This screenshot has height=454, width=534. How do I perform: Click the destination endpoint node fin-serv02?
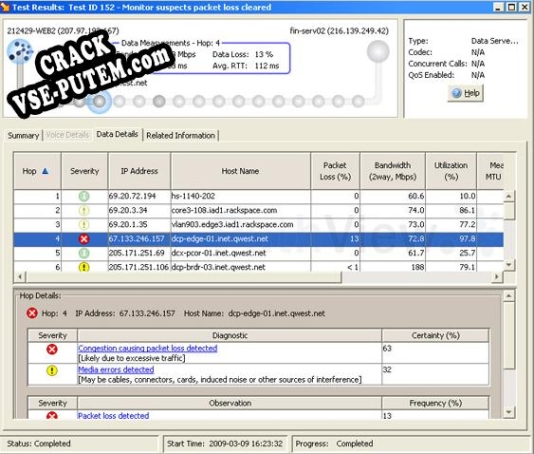[x=378, y=51]
